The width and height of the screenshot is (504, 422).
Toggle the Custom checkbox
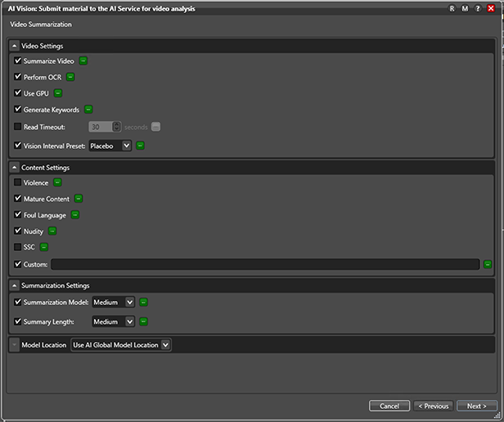[18, 264]
